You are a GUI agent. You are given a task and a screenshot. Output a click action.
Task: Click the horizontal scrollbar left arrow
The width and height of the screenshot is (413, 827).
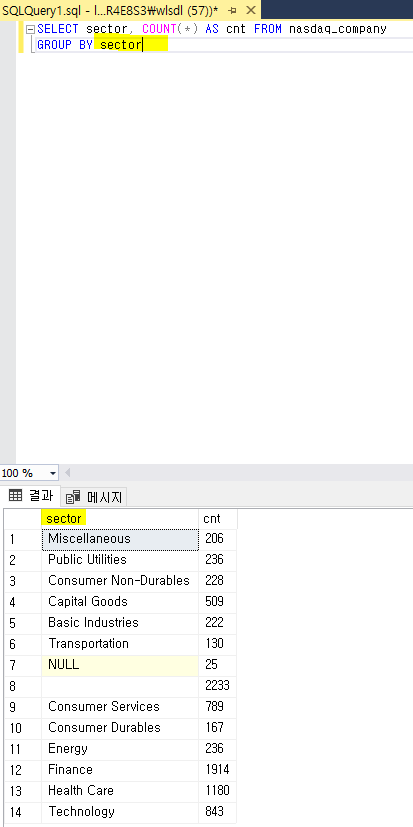pyautogui.click(x=67, y=473)
